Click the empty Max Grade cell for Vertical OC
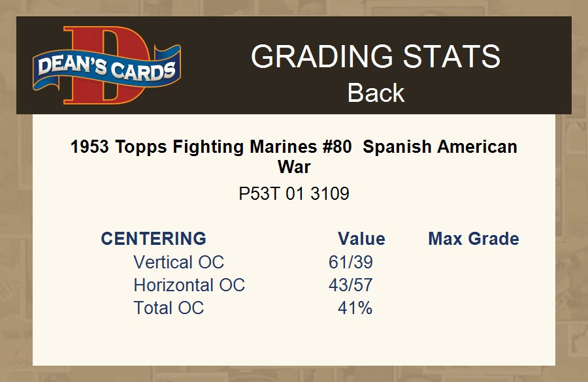The image size is (588, 382). pyautogui.click(x=474, y=263)
